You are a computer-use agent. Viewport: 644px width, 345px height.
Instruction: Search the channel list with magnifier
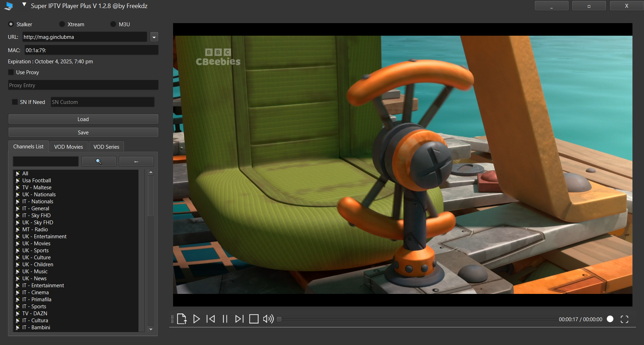(99, 161)
